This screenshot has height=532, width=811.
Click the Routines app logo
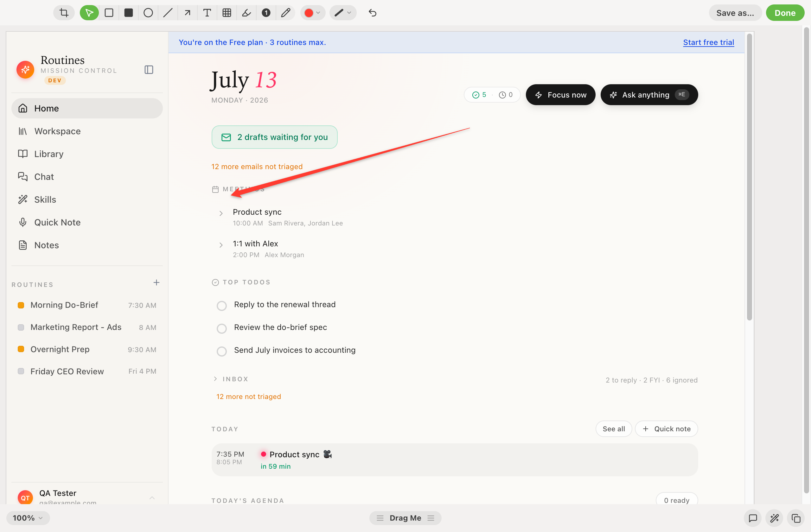pos(25,70)
